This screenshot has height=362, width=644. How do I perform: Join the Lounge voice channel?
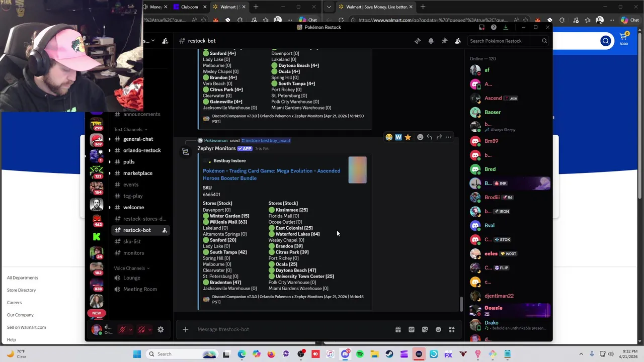[132, 278]
